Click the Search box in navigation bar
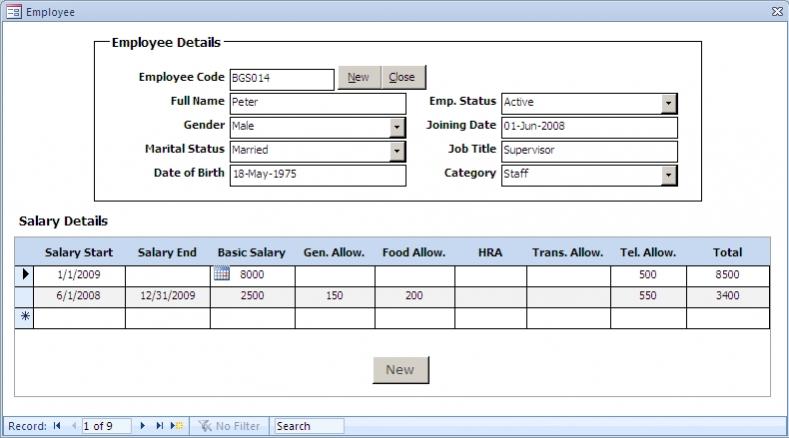Viewport: 789px width, 438px height. pos(309,426)
